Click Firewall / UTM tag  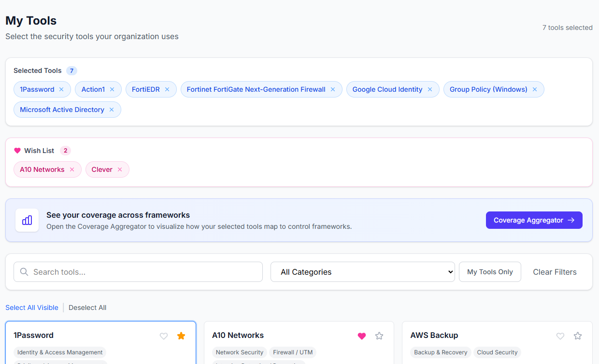[293, 352]
